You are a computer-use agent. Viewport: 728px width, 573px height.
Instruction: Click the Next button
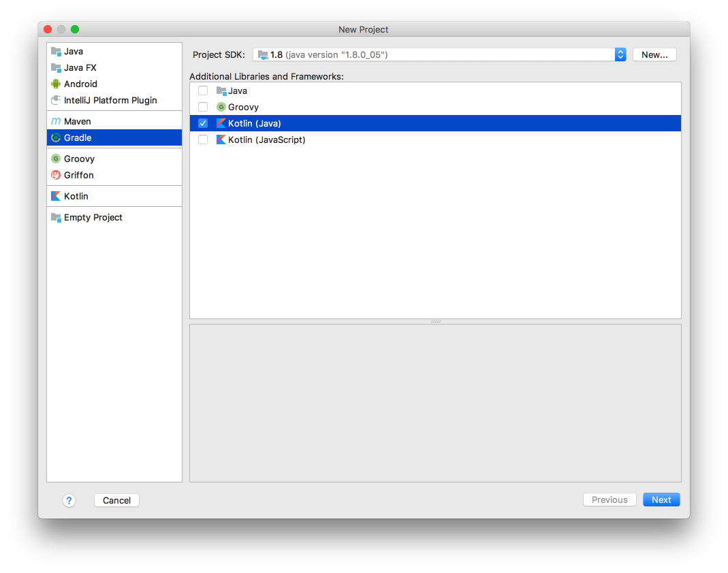coord(661,500)
